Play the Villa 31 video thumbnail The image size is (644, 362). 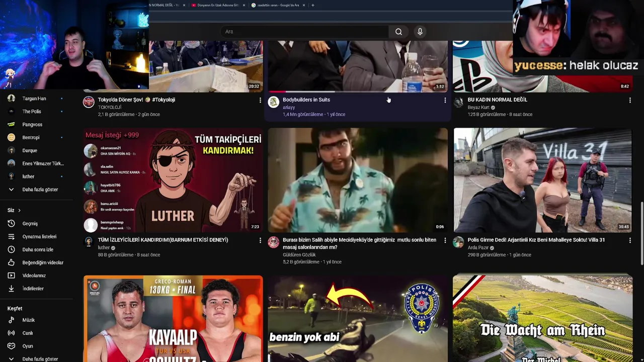tap(542, 180)
